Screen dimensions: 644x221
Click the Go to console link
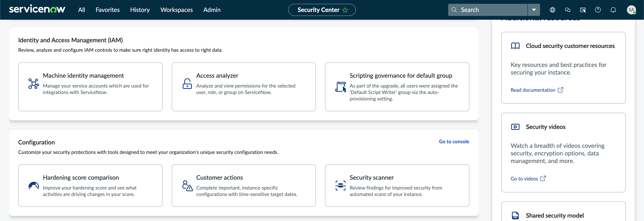point(454,142)
